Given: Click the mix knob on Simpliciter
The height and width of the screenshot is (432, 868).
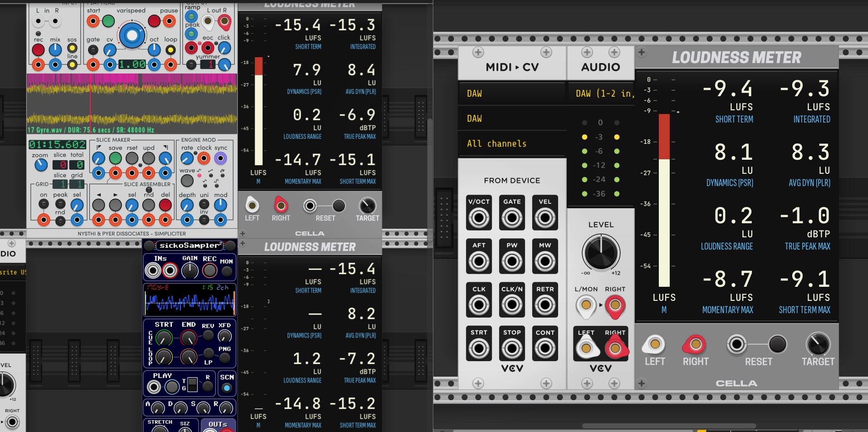Looking at the screenshot, I should click(x=55, y=49).
